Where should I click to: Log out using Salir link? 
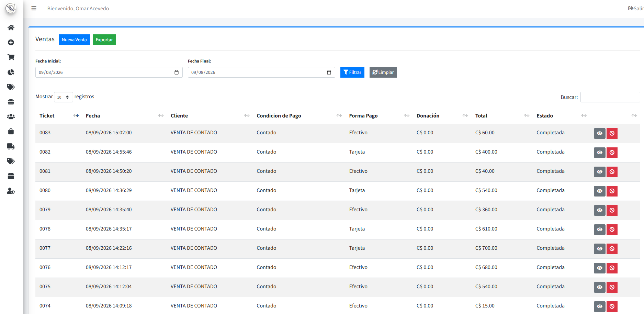(x=636, y=9)
